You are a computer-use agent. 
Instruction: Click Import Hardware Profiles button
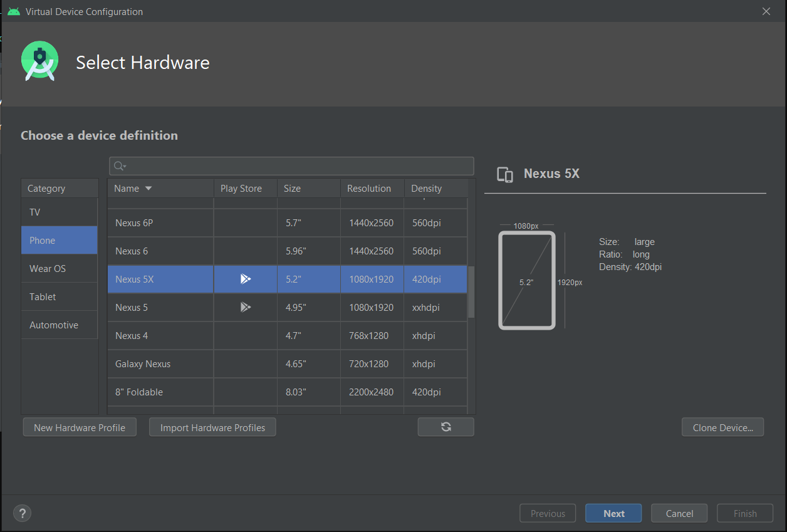(x=212, y=427)
